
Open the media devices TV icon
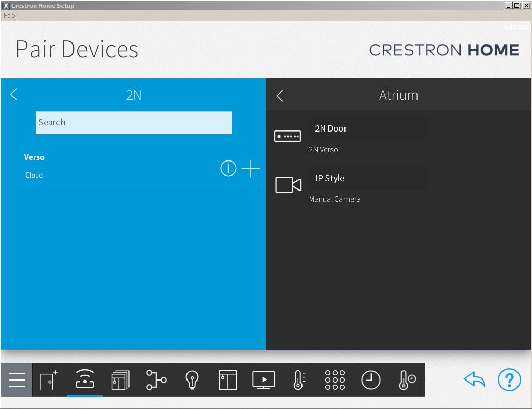tap(263, 379)
